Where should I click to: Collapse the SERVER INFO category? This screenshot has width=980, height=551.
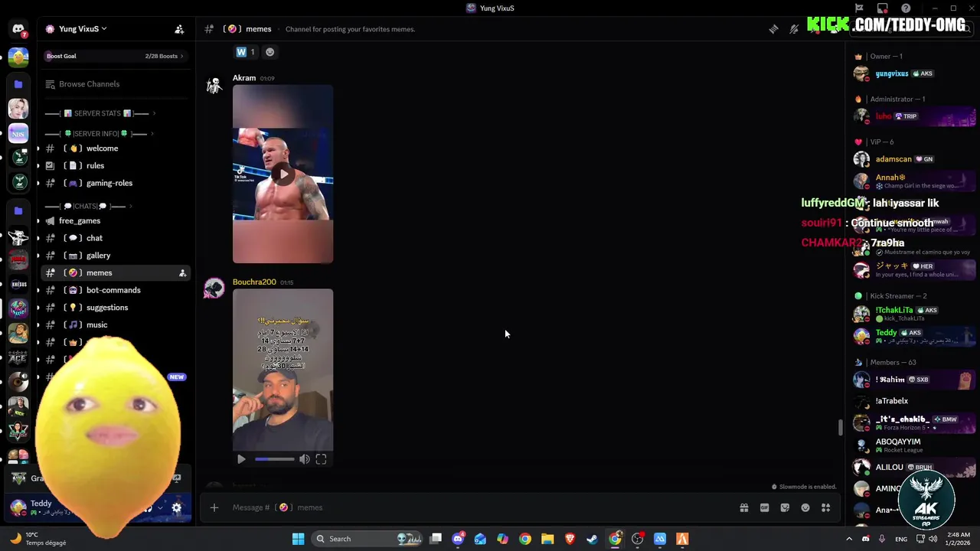pyautogui.click(x=98, y=134)
